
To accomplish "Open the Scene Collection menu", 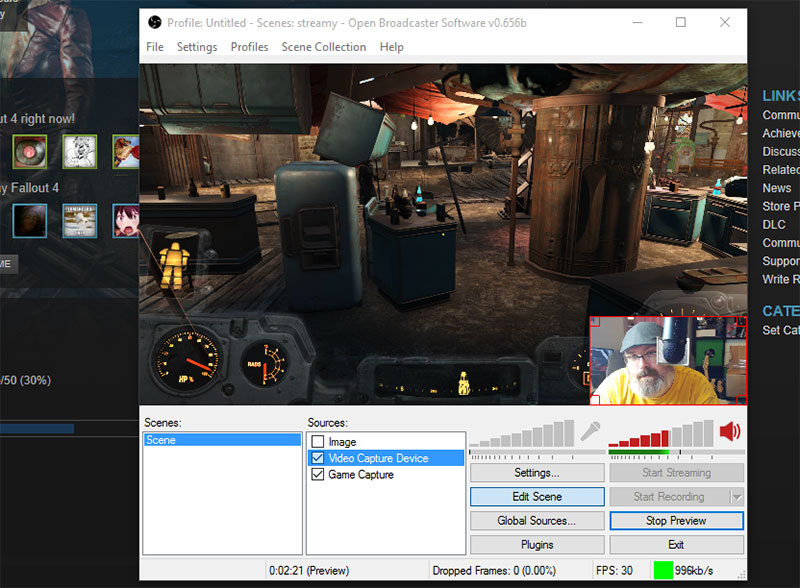I will 324,47.
